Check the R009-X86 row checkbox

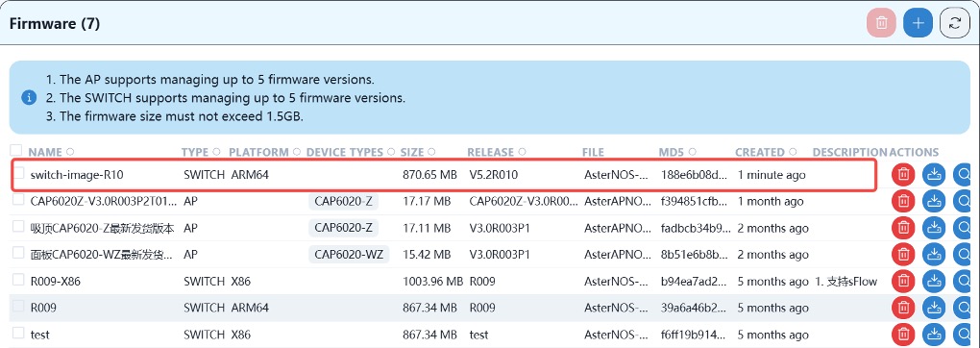pos(19,279)
